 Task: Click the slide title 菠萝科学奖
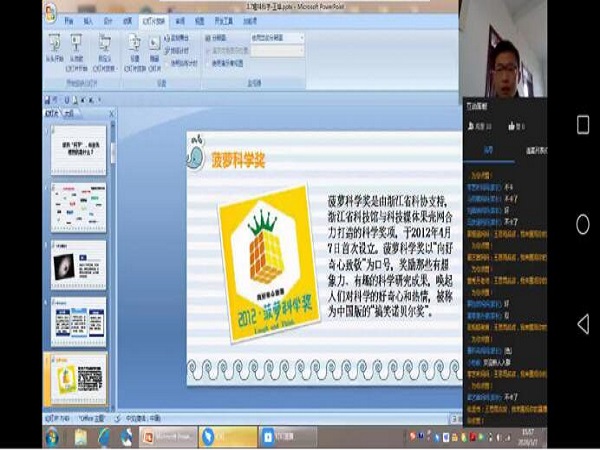(238, 160)
